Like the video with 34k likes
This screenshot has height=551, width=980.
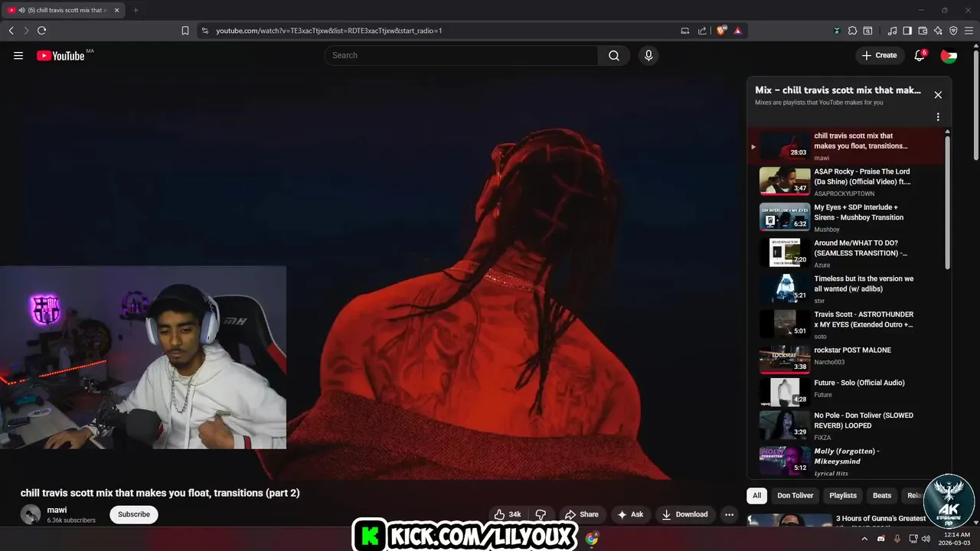click(507, 514)
